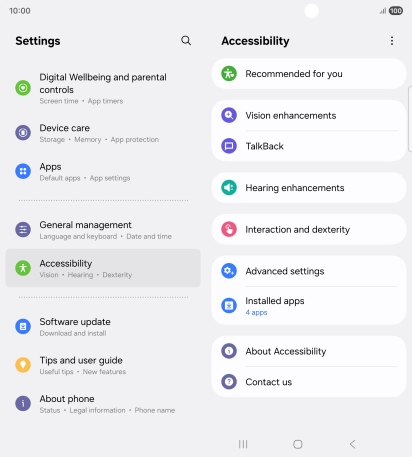Open Recommended for you
The width and height of the screenshot is (412, 457).
pos(309,74)
